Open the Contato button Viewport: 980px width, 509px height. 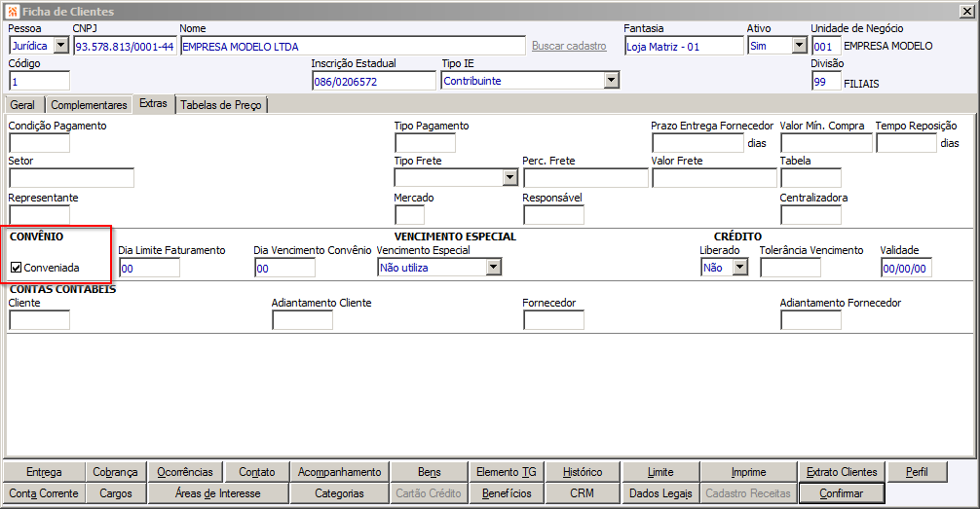point(257,472)
